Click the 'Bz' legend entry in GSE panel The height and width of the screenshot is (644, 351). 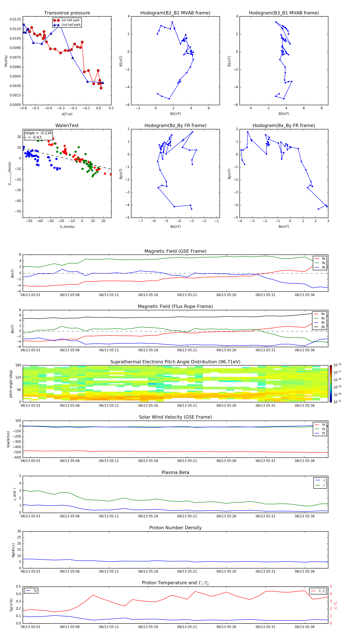[x=320, y=267]
